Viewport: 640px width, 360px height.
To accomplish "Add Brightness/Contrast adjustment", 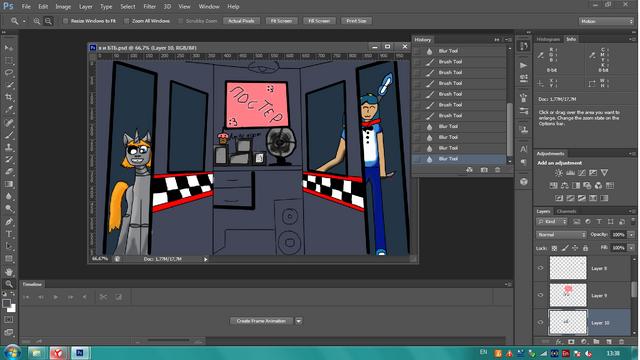I will pyautogui.click(x=559, y=173).
